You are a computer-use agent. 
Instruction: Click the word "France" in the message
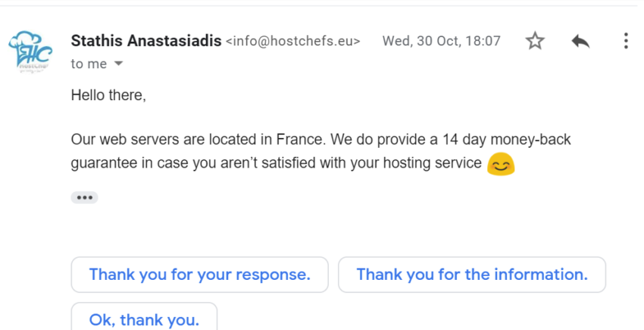[x=301, y=140]
